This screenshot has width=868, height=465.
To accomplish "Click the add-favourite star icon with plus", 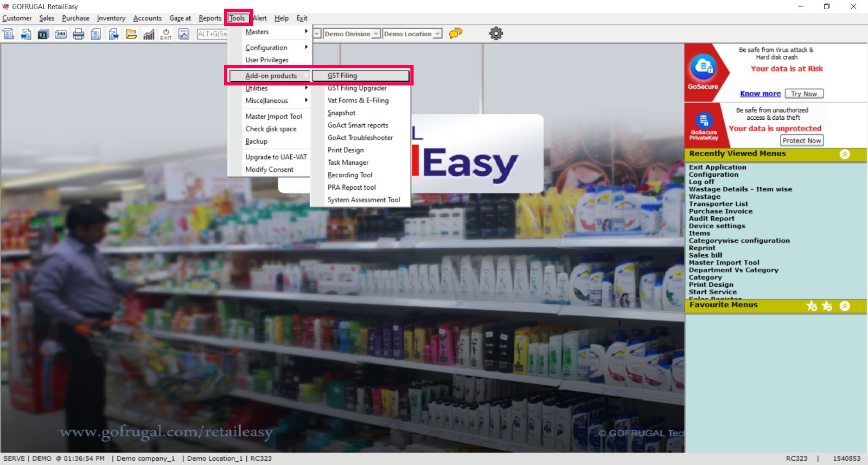I will 812,306.
